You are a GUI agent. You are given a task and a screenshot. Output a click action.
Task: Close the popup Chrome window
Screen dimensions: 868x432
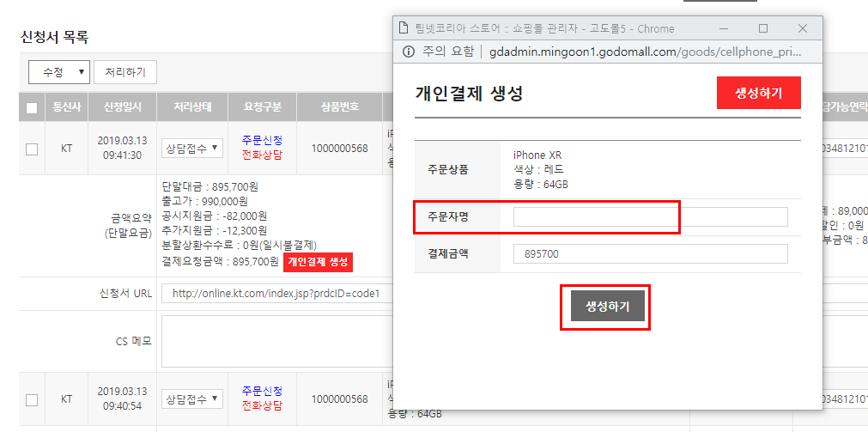click(x=802, y=28)
